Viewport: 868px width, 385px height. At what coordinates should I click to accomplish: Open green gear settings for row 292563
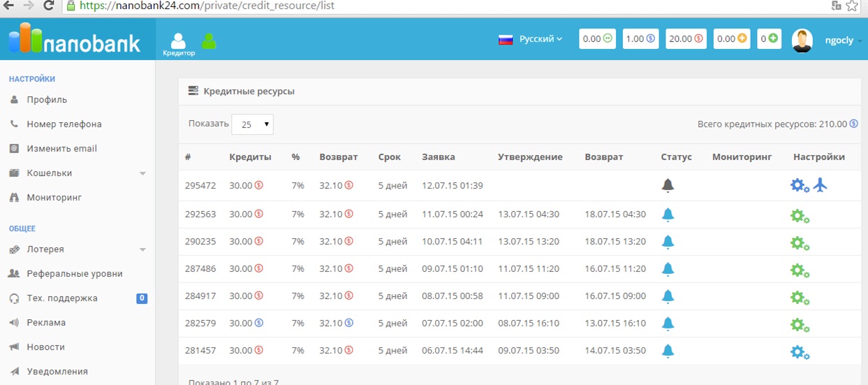[x=800, y=216]
